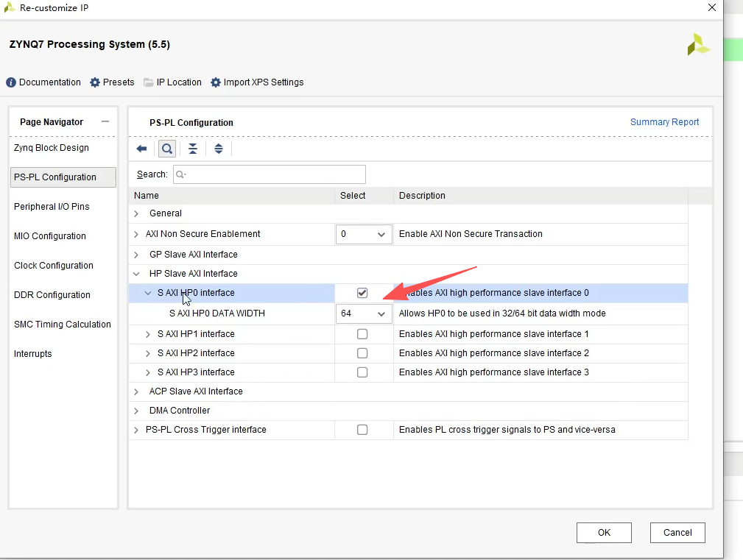Screen dimensions: 743x560
Task: Click the expand all toolbar icon
Action: pyautogui.click(x=219, y=149)
